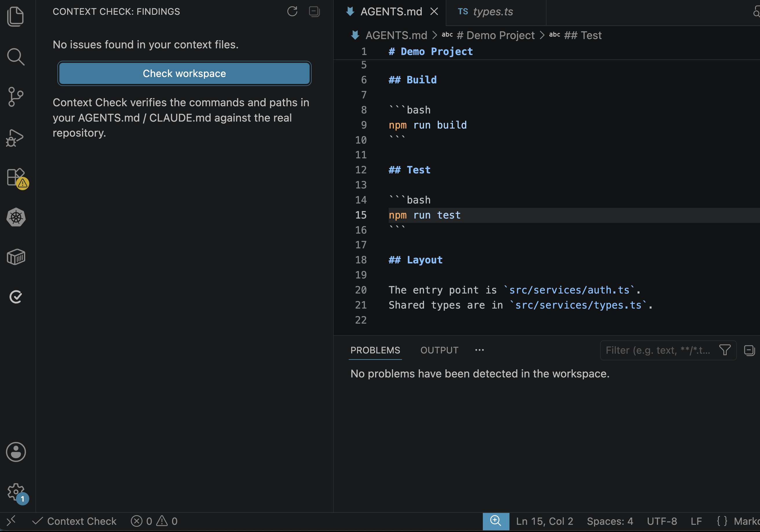Click line number 20 in the gutter
This screenshot has width=760, height=532.
click(x=361, y=290)
